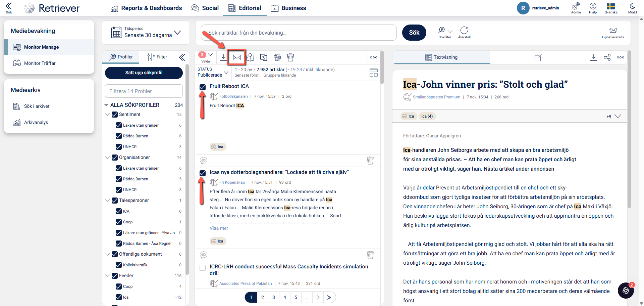
Task: Send selected articles by email envelope icon
Action: pyautogui.click(x=237, y=57)
